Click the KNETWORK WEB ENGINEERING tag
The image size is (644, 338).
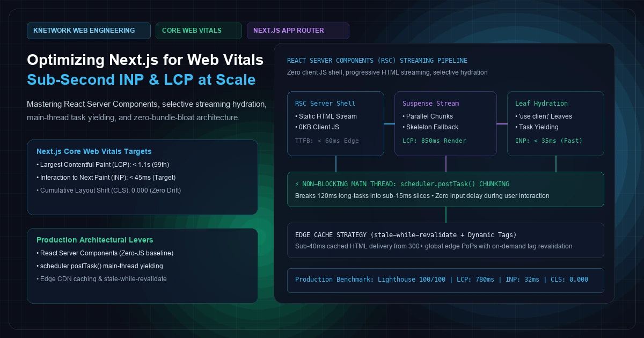coord(89,31)
